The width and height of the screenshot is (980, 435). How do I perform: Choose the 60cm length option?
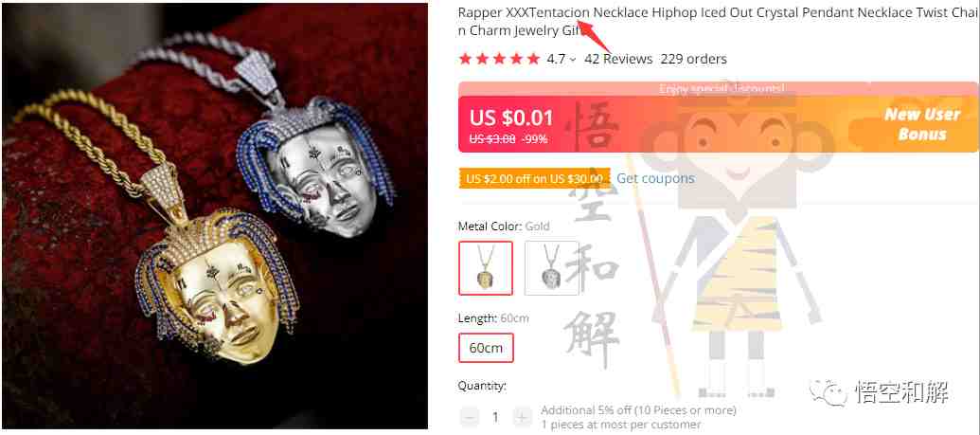point(487,348)
